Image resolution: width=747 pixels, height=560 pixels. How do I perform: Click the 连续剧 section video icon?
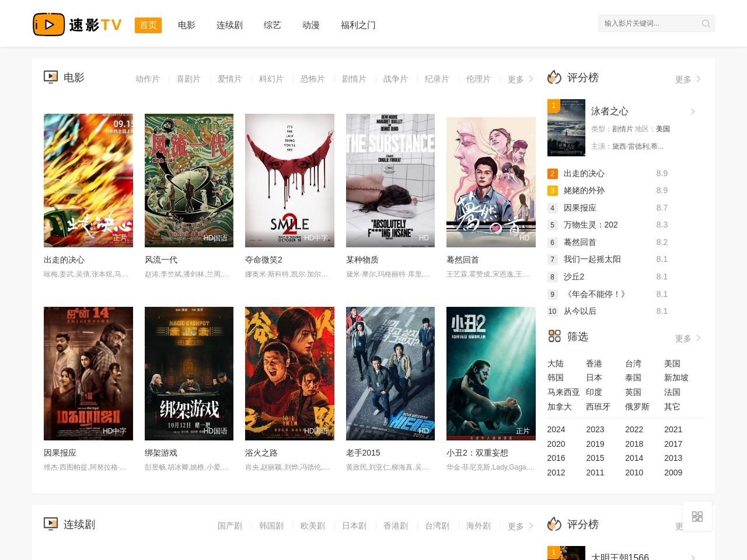[x=51, y=524]
